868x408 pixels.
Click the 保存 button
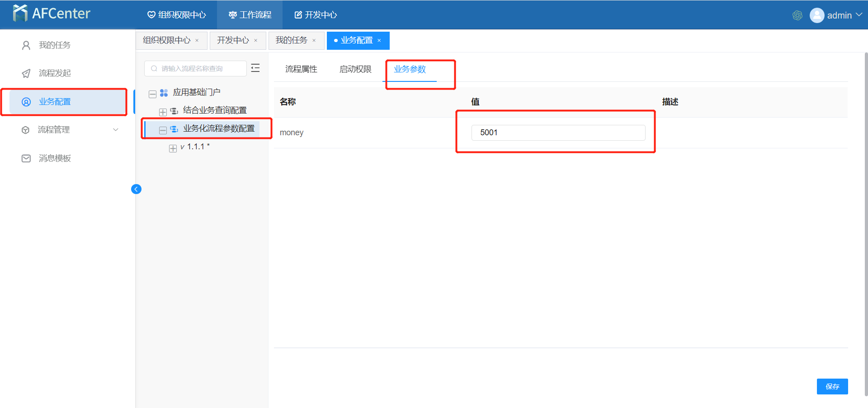pyautogui.click(x=832, y=386)
